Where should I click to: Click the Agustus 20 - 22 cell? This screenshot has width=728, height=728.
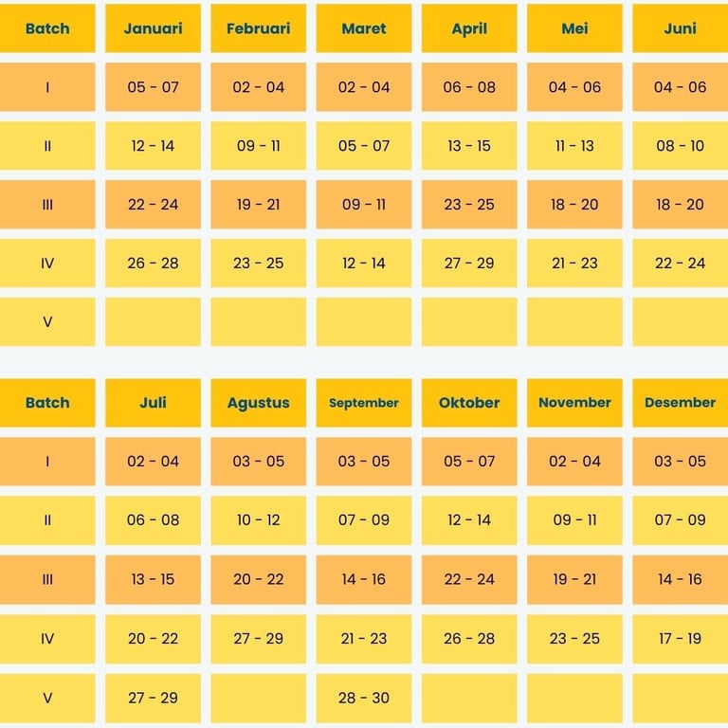(x=258, y=579)
